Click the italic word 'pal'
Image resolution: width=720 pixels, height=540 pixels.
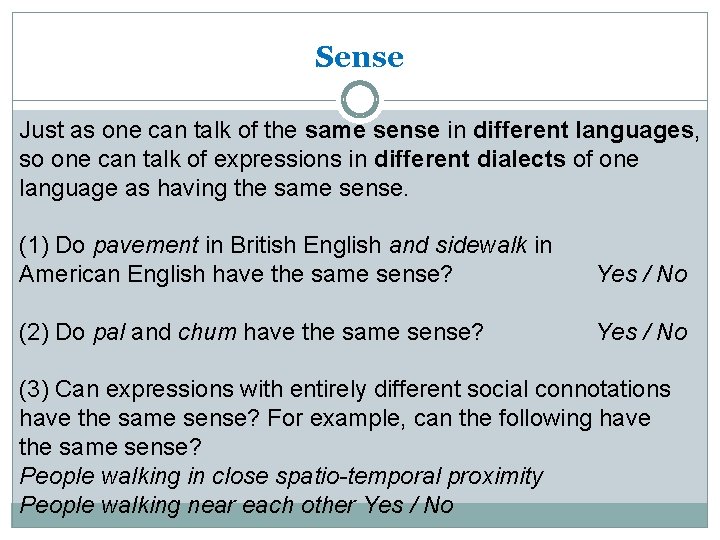pyautogui.click(x=109, y=332)
